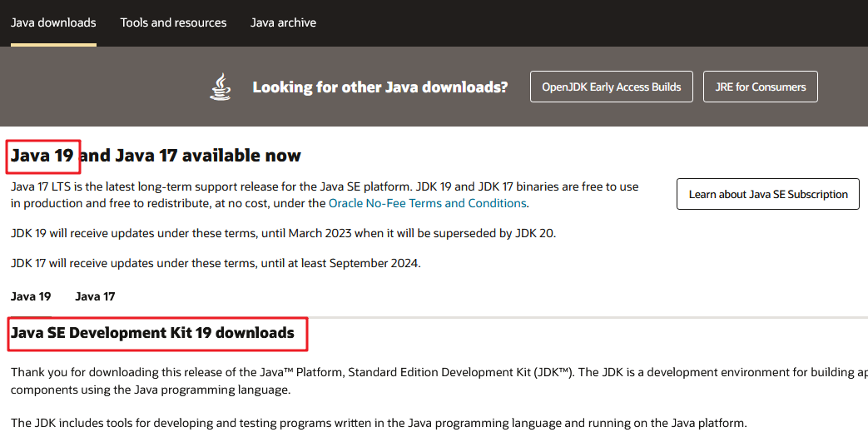Click the red-outlined 'Java 19' heading text
868x442 pixels.
42,156
